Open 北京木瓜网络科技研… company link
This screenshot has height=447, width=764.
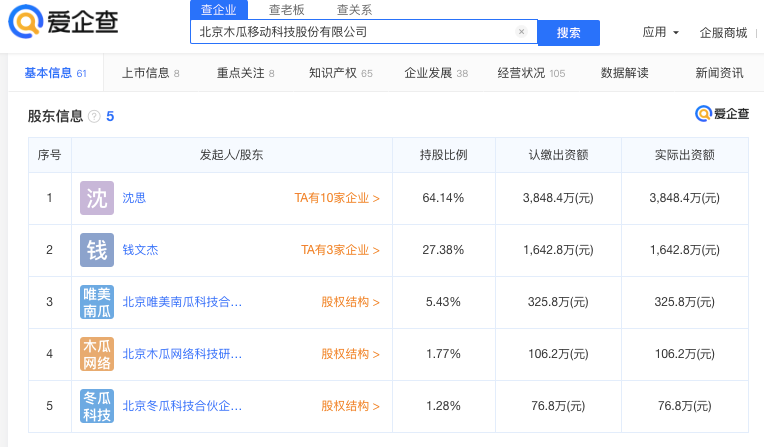(182, 354)
